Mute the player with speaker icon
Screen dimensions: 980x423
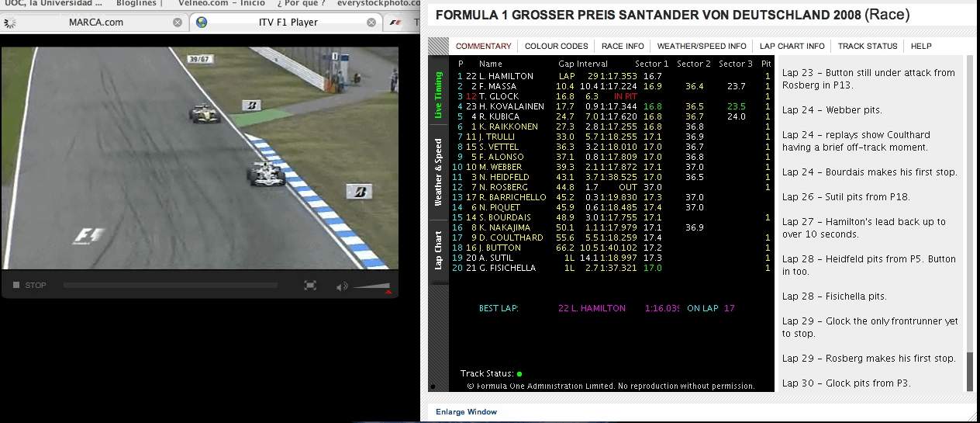[x=342, y=286]
